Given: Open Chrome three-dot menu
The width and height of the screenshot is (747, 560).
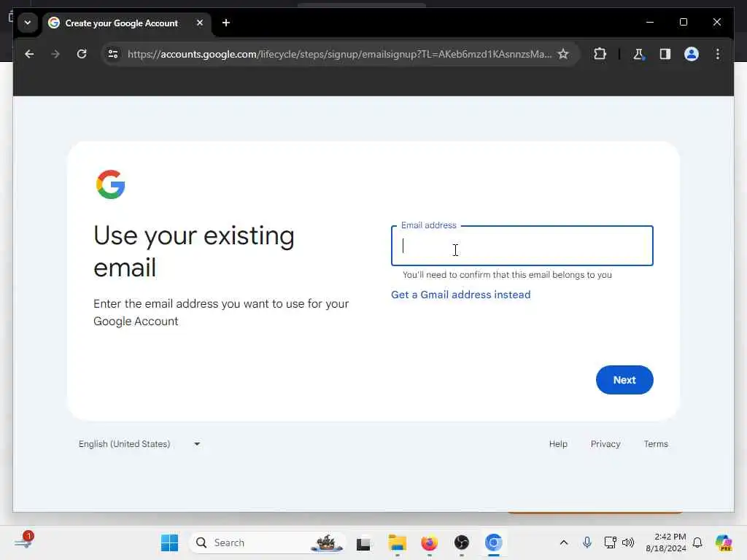Looking at the screenshot, I should (x=718, y=54).
